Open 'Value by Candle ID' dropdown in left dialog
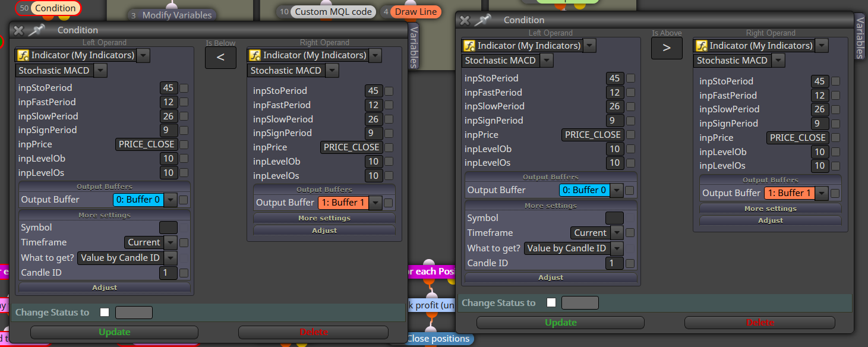Screen dimensions: 868x347 click(x=171, y=258)
